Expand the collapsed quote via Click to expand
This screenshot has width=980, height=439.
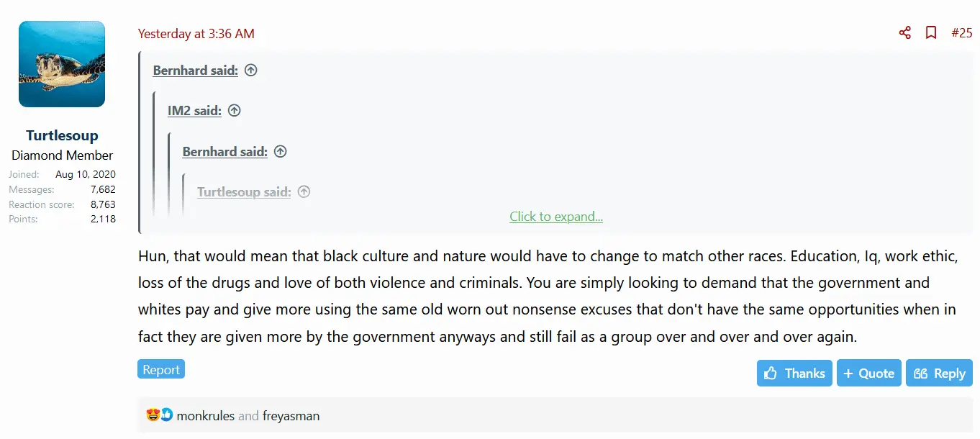[555, 217]
